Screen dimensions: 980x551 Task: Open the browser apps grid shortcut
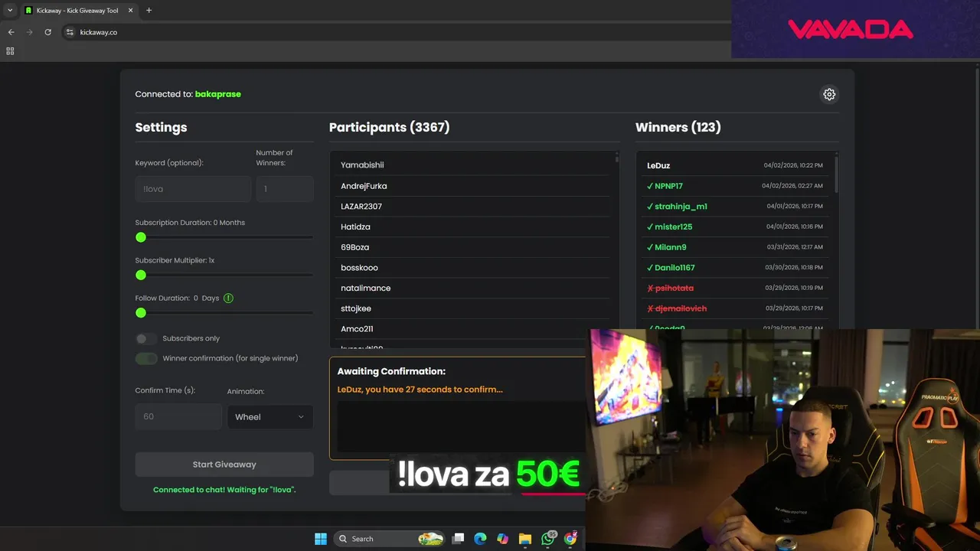click(x=10, y=51)
